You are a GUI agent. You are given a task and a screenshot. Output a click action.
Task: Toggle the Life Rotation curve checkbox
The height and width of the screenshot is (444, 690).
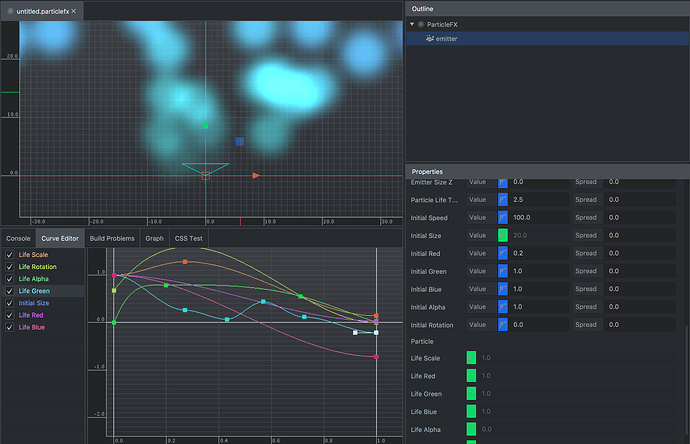tap(10, 267)
